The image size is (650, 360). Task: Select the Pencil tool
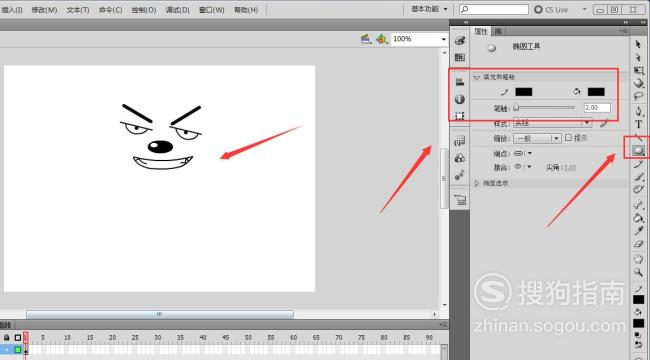click(638, 164)
